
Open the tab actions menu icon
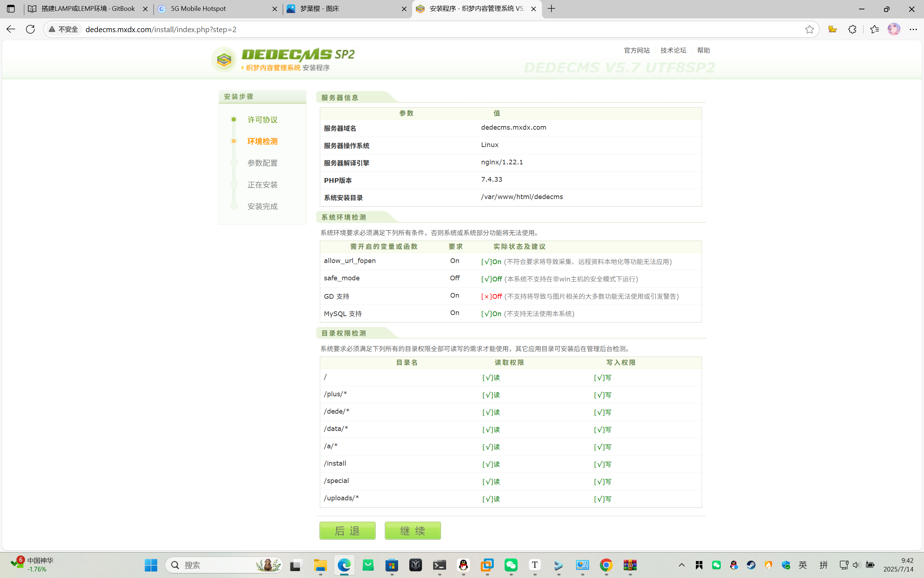[11, 9]
